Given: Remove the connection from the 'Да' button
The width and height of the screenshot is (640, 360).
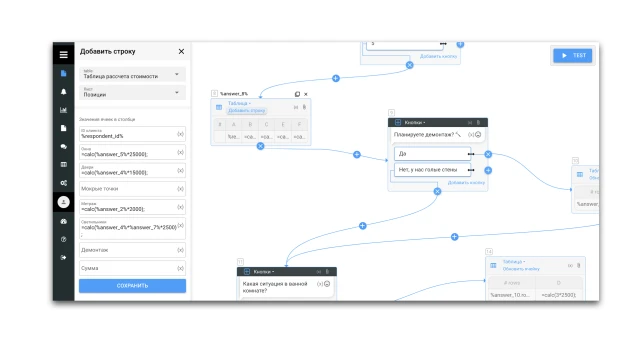Looking at the screenshot, I should [x=488, y=154].
